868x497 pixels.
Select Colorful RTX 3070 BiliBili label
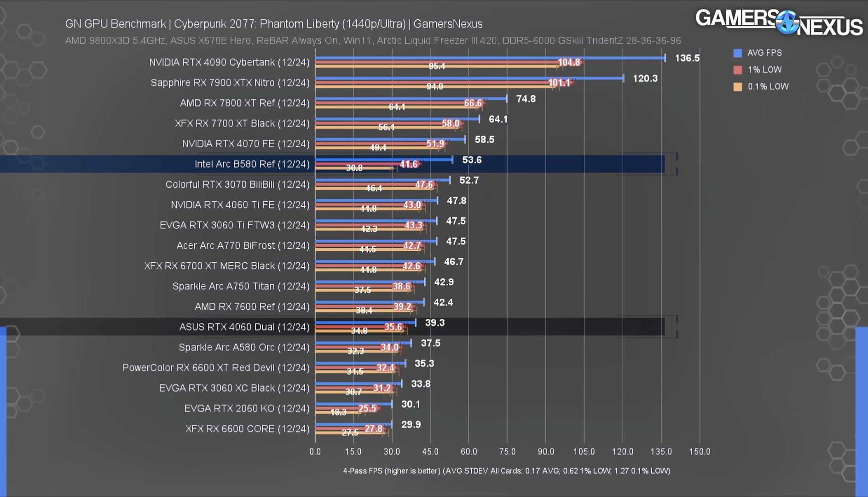click(x=237, y=184)
